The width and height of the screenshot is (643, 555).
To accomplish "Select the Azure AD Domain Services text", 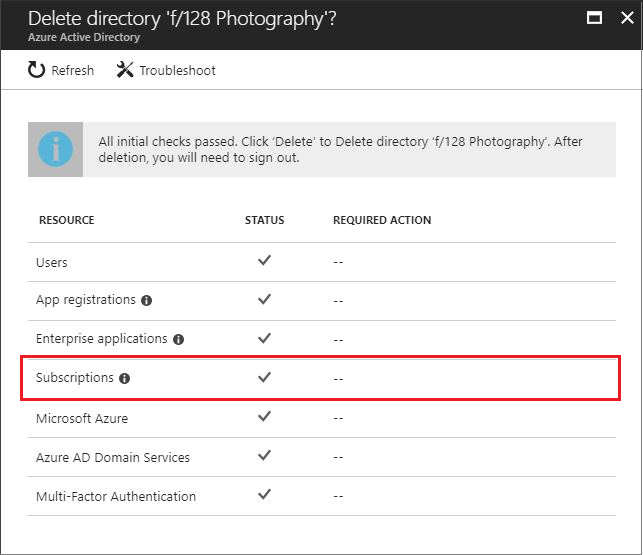I will click(113, 457).
